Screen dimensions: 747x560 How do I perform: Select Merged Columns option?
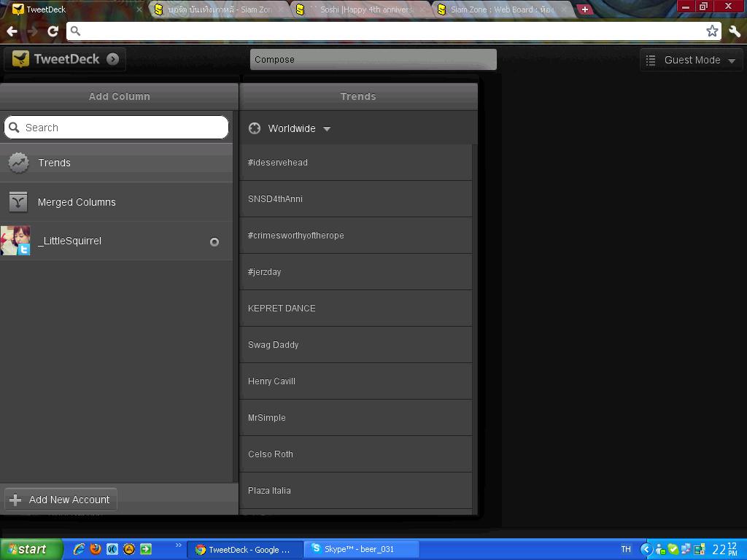pos(116,202)
